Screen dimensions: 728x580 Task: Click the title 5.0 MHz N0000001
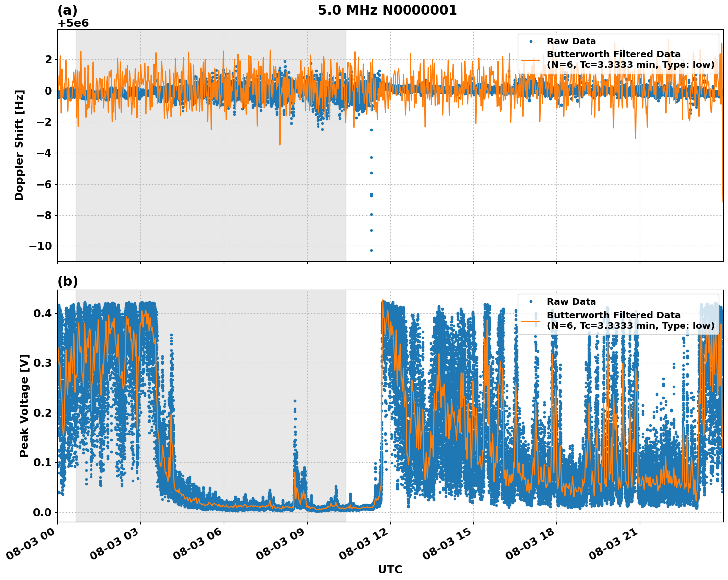click(389, 9)
